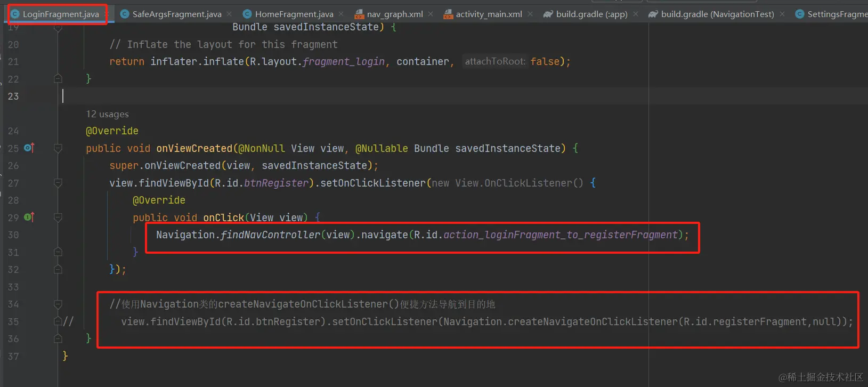
Task: Click the return keyword on line 21
Action: 127,62
